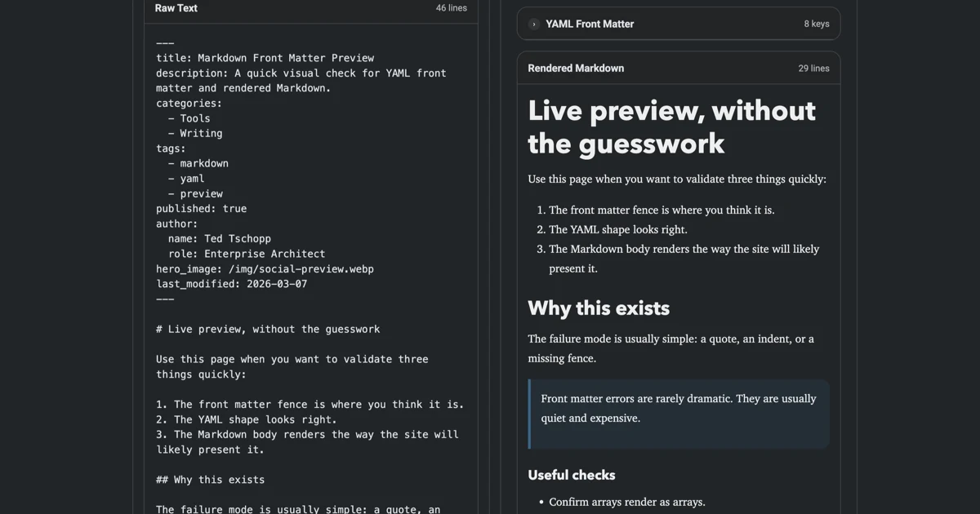This screenshot has height=514, width=980.
Task: Expand the YAML Front Matter panel
Action: click(x=678, y=24)
